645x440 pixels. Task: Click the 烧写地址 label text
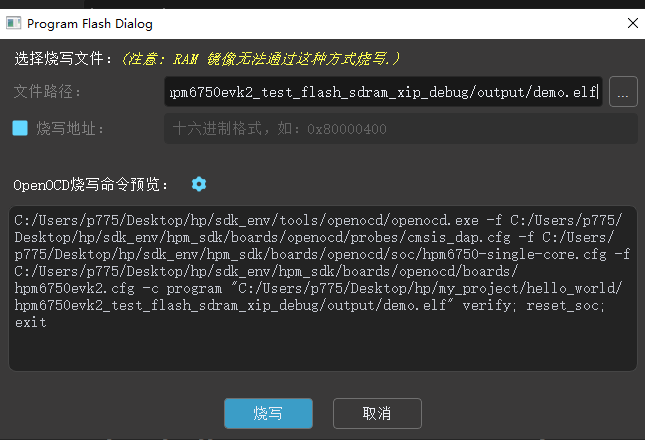(70, 128)
